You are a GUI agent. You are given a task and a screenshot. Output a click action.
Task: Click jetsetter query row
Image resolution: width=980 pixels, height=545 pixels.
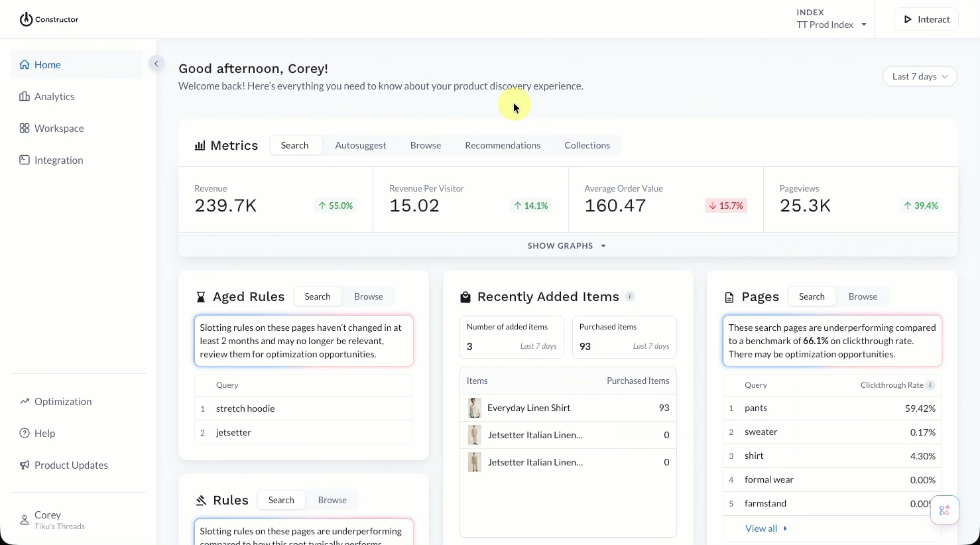(304, 432)
